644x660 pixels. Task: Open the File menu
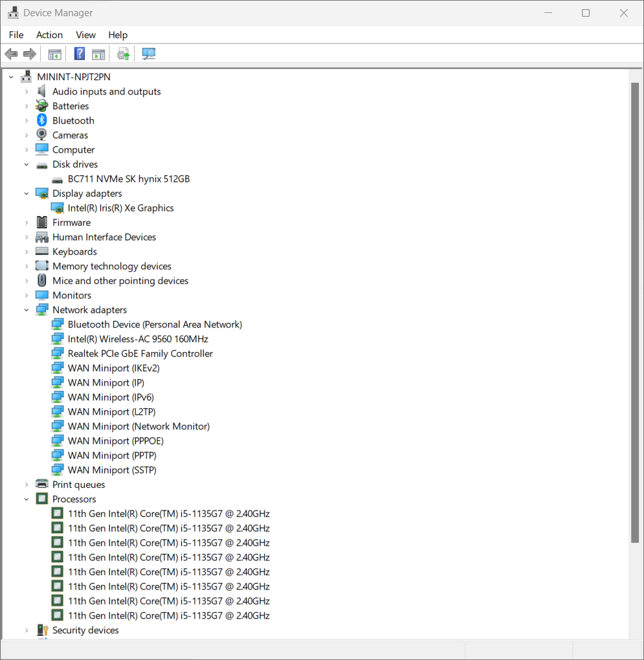(x=16, y=35)
